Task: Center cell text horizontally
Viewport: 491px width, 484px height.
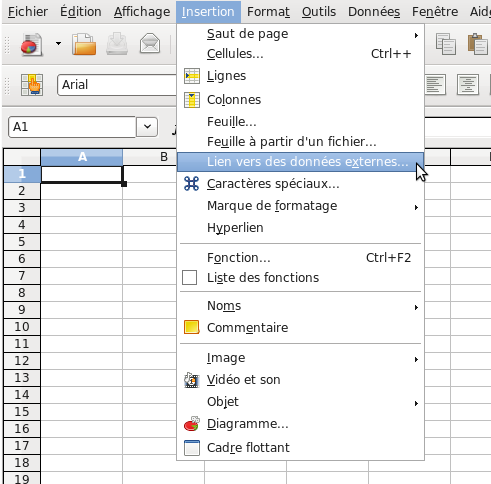Action: point(468,85)
